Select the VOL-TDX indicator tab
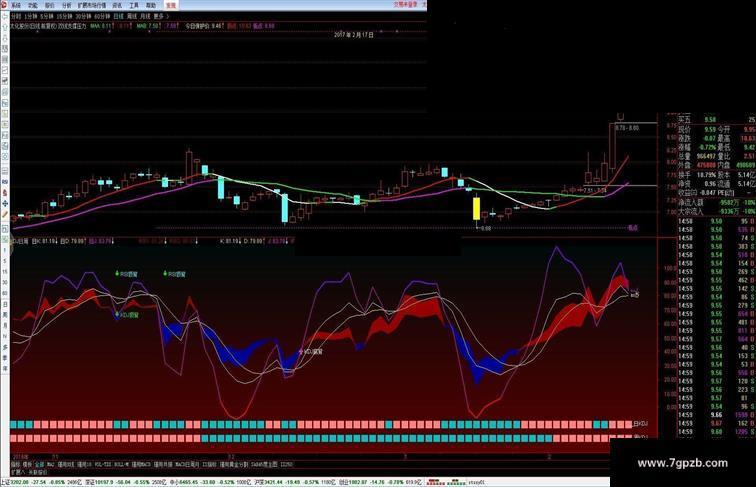756x487 pixels. [x=103, y=464]
